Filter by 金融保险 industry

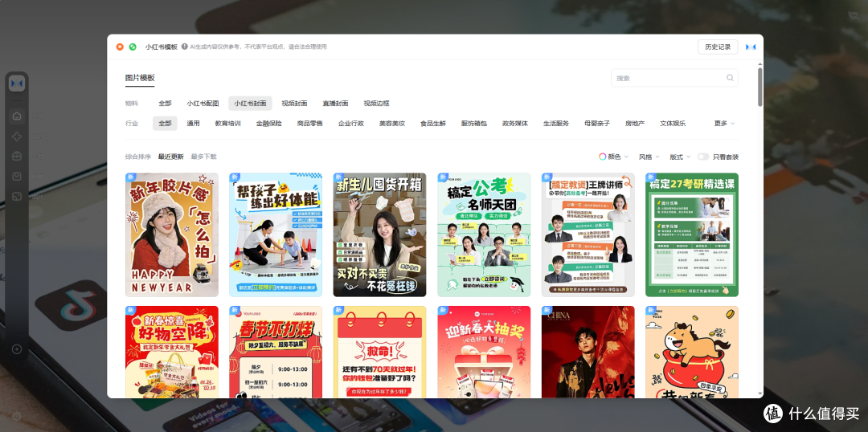[269, 124]
